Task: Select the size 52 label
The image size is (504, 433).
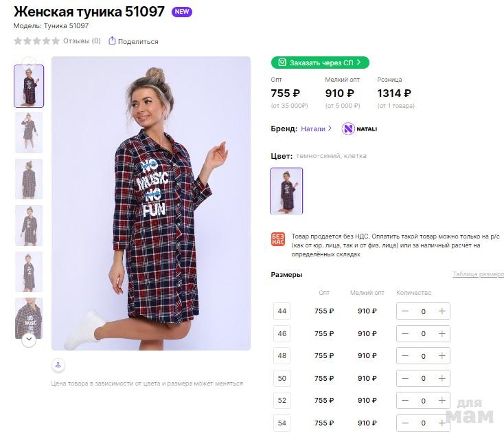Action: coord(282,401)
